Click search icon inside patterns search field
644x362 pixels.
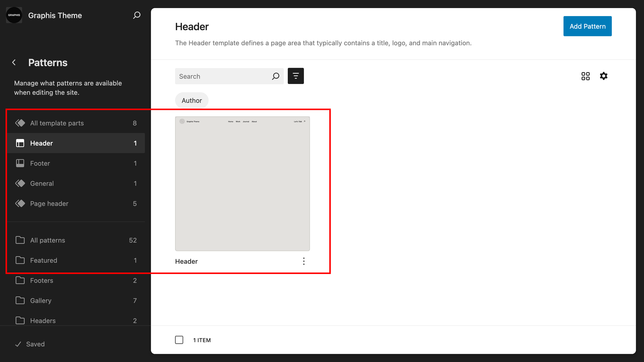point(275,76)
